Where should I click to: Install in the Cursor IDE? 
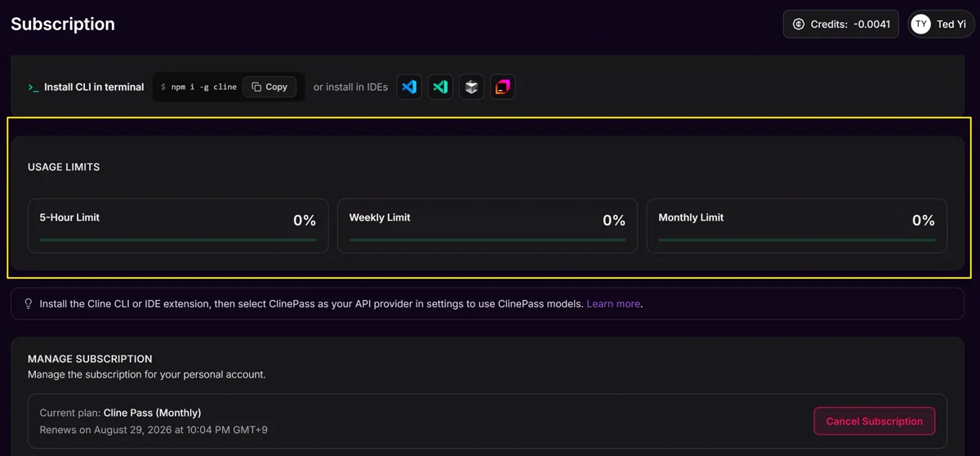(471, 87)
